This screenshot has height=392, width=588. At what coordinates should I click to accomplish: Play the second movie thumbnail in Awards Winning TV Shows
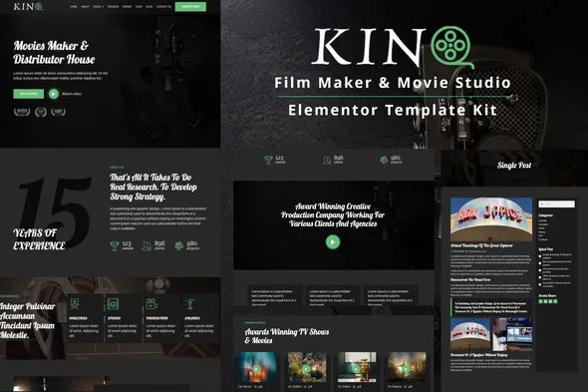pyautogui.click(x=306, y=369)
